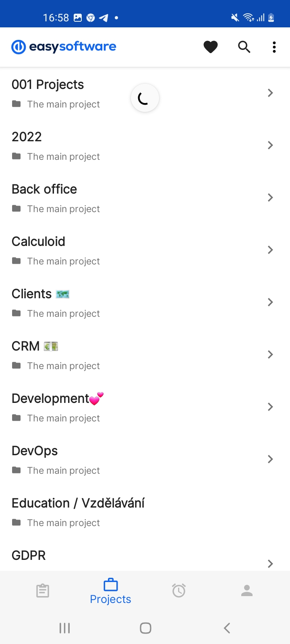Screen dimensions: 290x644
Task: Open the tasks clipboard tab icon
Action: pyautogui.click(x=43, y=590)
